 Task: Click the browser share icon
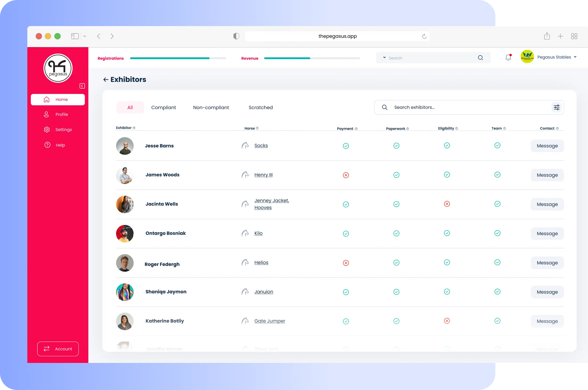pos(547,36)
